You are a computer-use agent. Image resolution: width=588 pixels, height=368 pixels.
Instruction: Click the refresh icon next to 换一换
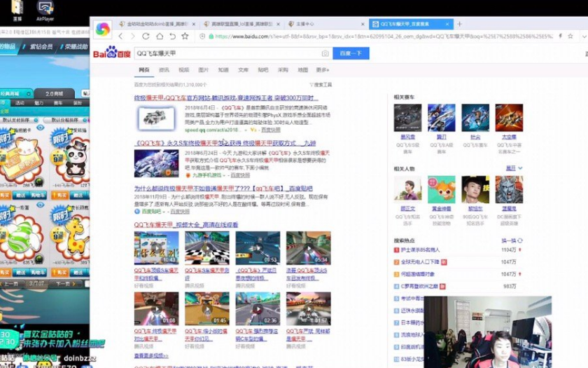click(x=520, y=240)
